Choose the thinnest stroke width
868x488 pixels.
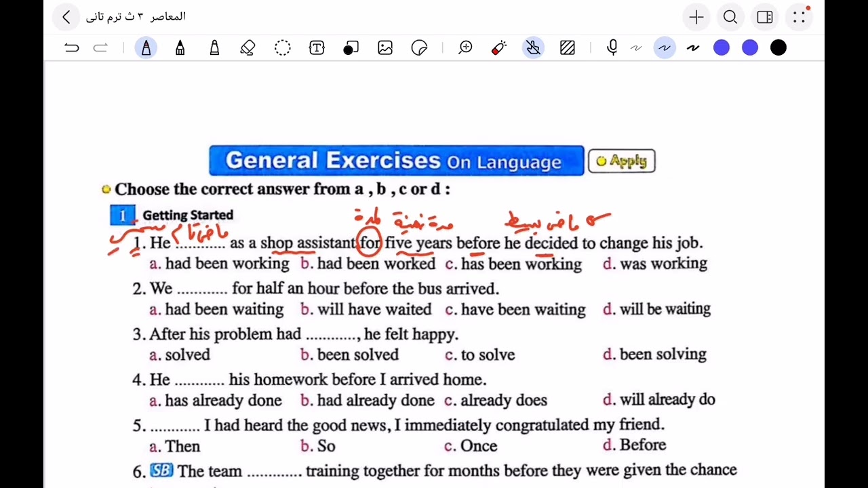pyautogui.click(x=636, y=47)
